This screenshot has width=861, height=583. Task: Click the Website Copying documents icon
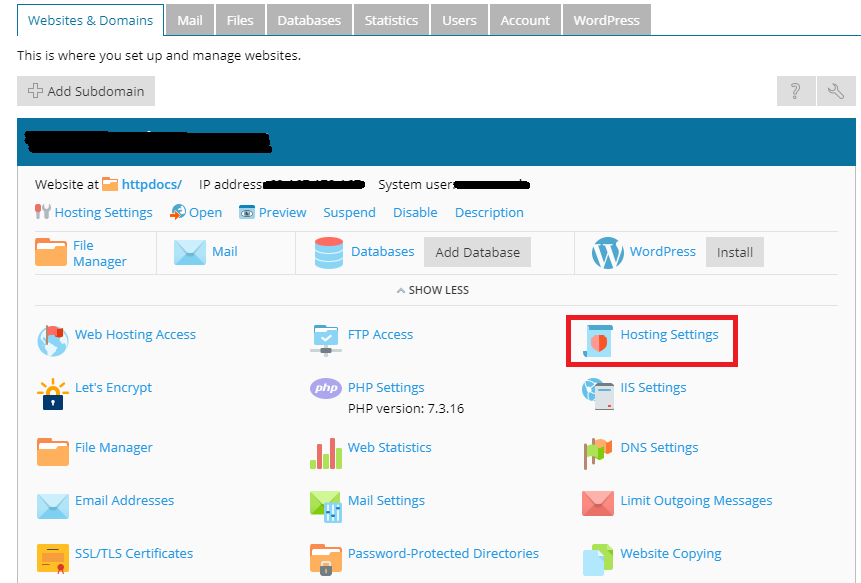pyautogui.click(x=598, y=559)
